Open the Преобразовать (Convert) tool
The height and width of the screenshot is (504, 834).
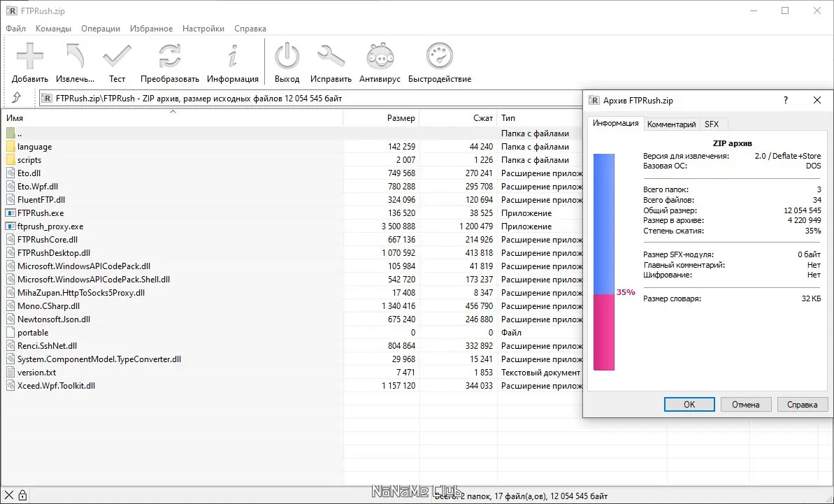click(170, 56)
